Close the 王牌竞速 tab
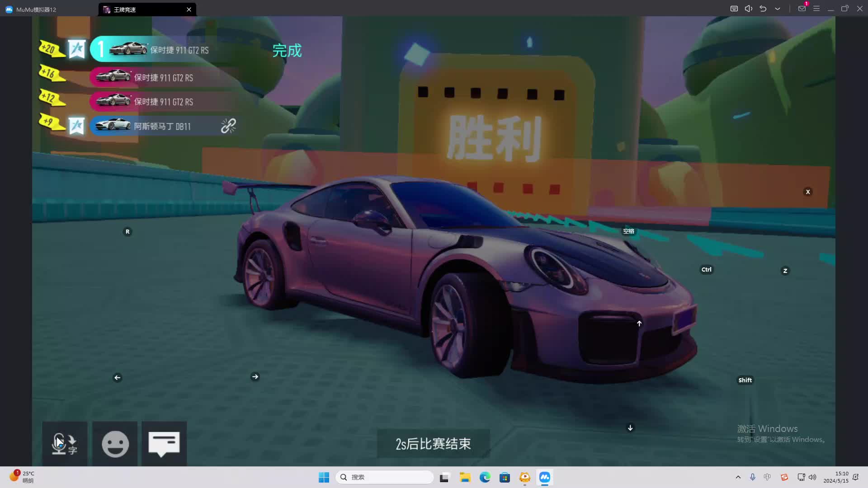This screenshot has width=868, height=488. [189, 9]
